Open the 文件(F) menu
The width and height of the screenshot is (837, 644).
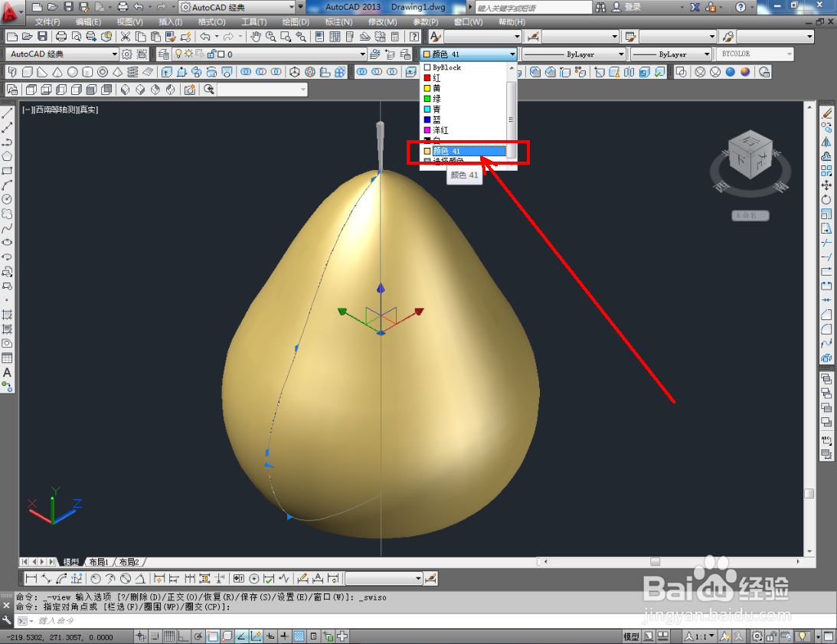tap(47, 22)
